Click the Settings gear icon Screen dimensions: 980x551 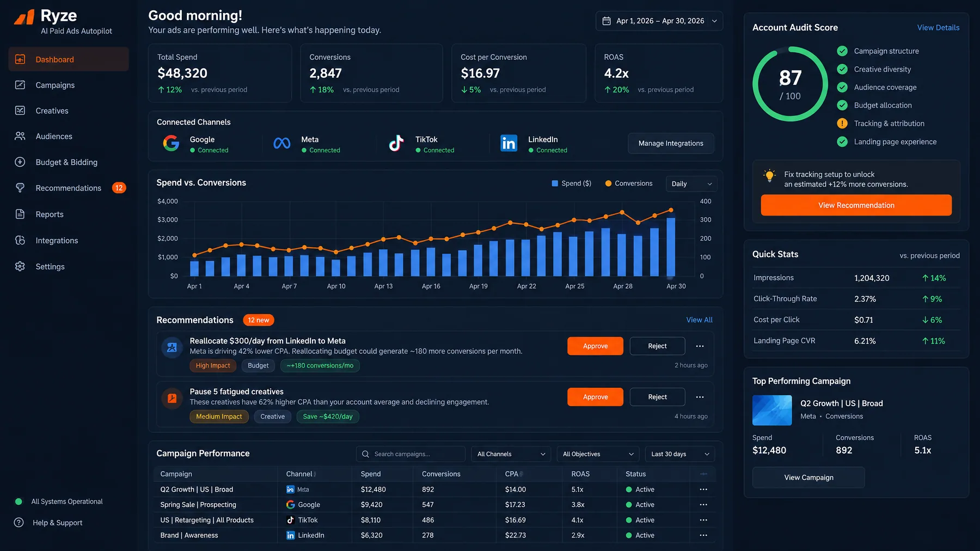20,266
